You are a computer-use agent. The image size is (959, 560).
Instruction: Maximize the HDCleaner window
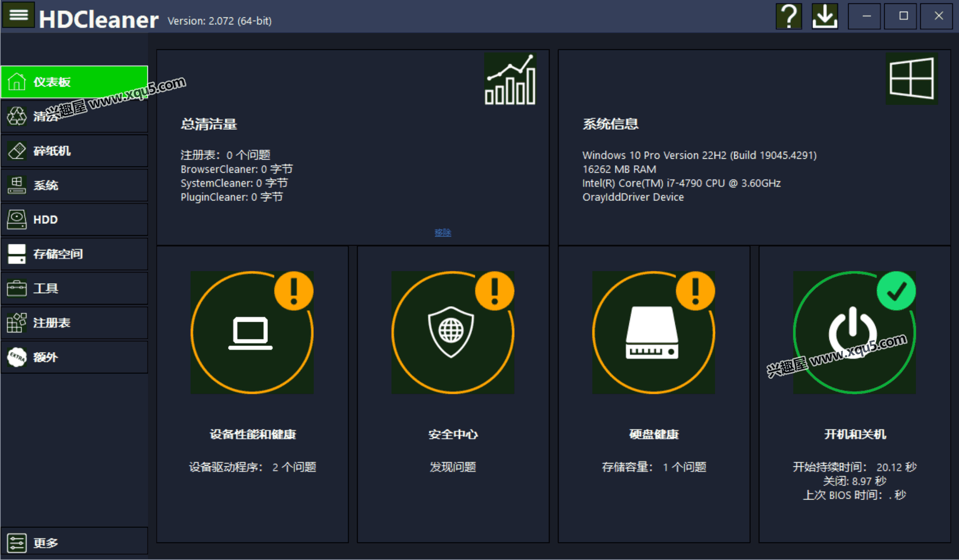[x=900, y=16]
